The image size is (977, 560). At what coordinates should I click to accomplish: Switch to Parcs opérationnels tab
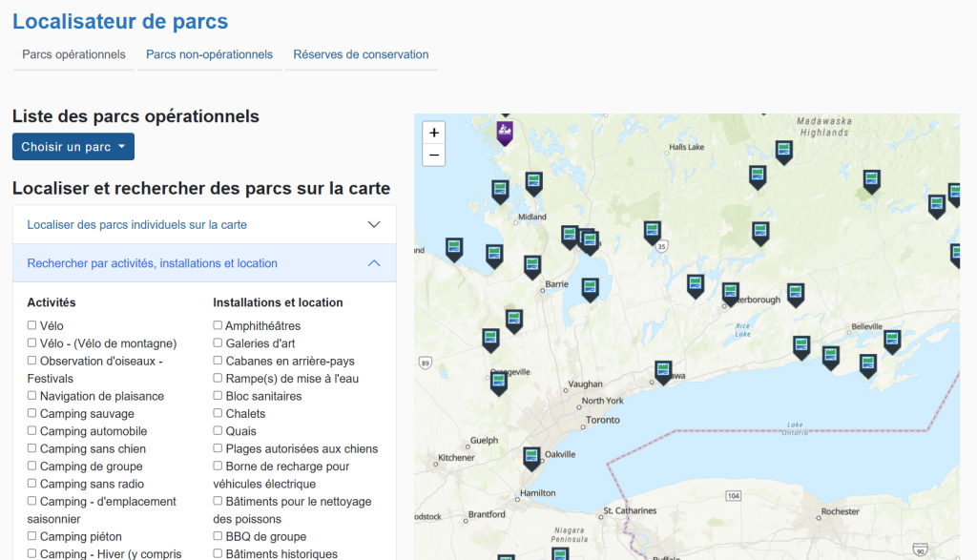click(73, 54)
